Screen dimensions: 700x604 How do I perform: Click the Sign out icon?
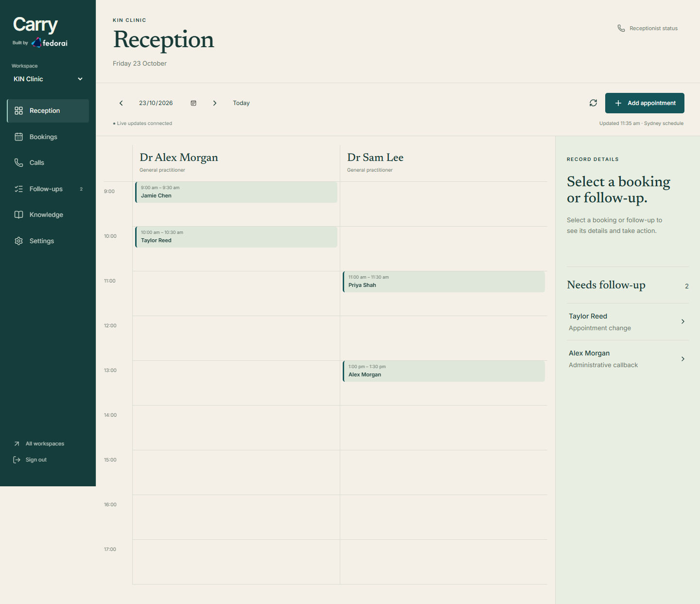(17, 460)
